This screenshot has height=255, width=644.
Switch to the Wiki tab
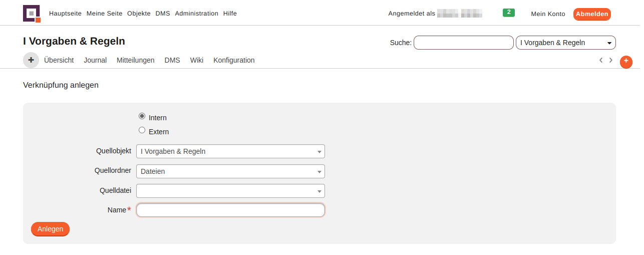[x=196, y=60]
